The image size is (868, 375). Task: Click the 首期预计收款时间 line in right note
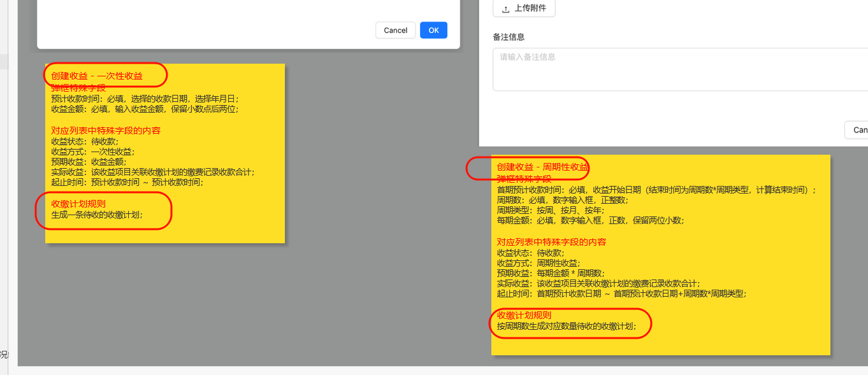(x=656, y=190)
